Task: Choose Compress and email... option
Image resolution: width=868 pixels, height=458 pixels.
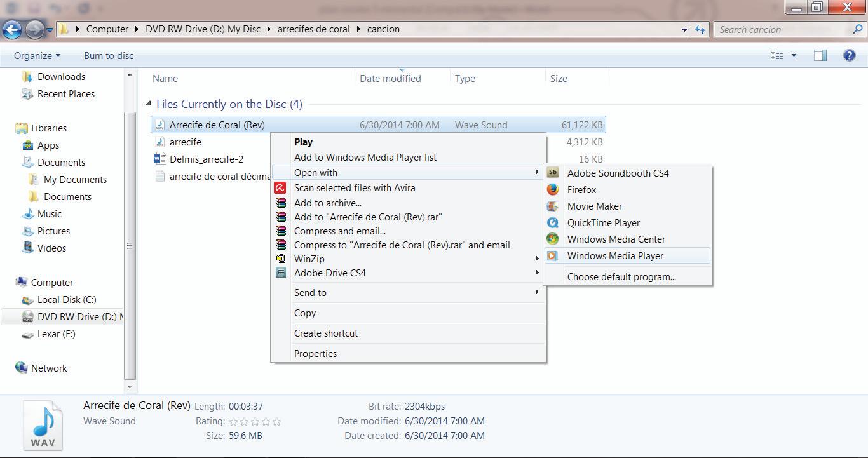Action: (x=409, y=231)
